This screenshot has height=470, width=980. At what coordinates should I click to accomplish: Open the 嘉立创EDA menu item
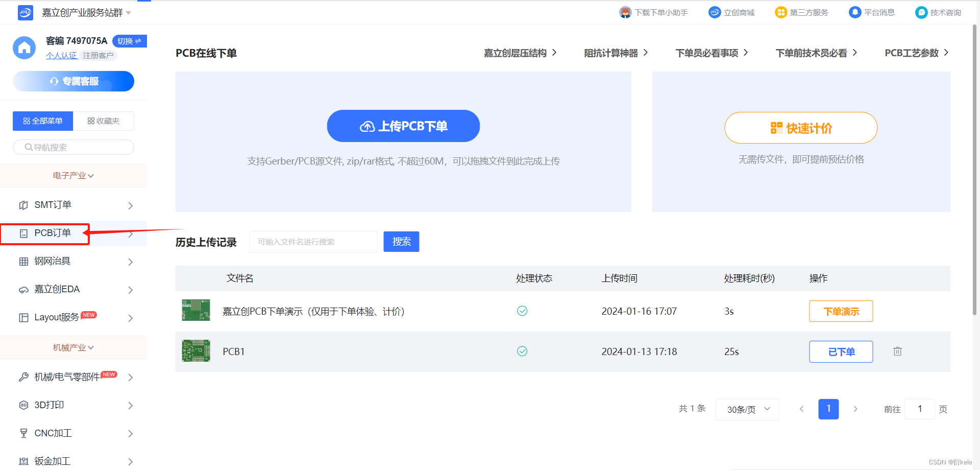pos(73,289)
